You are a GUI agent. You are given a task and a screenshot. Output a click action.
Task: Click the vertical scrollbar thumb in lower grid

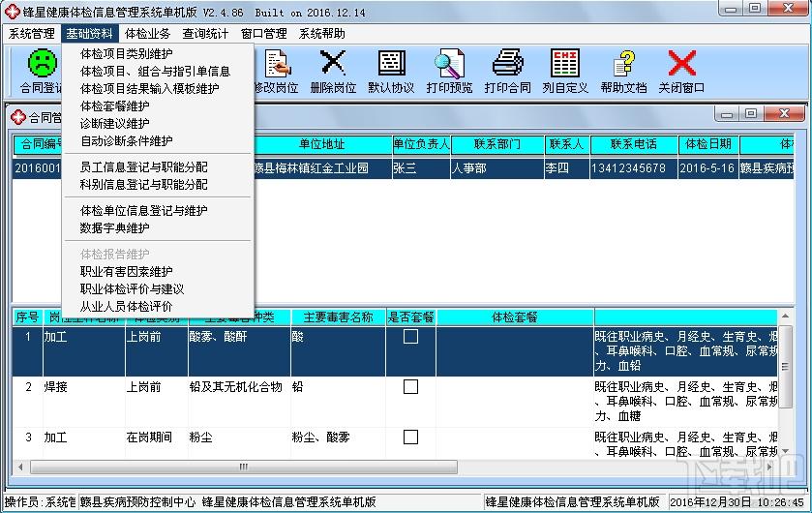click(x=785, y=367)
